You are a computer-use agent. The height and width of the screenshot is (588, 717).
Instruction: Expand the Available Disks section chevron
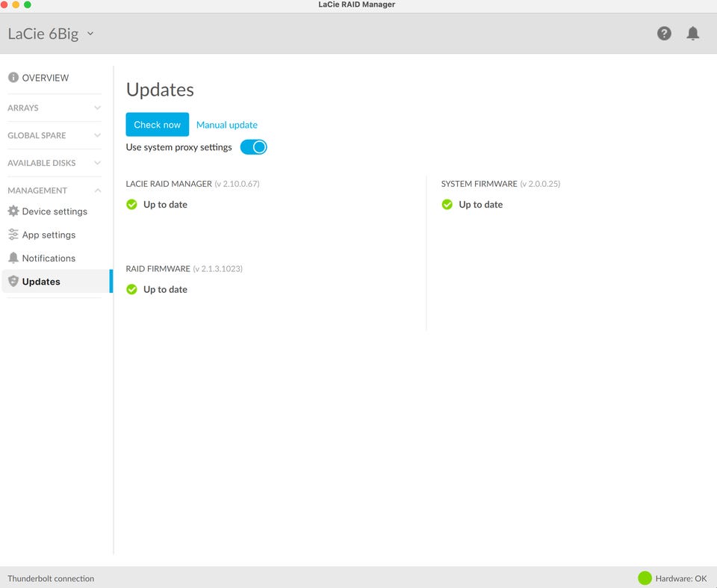[x=97, y=163]
